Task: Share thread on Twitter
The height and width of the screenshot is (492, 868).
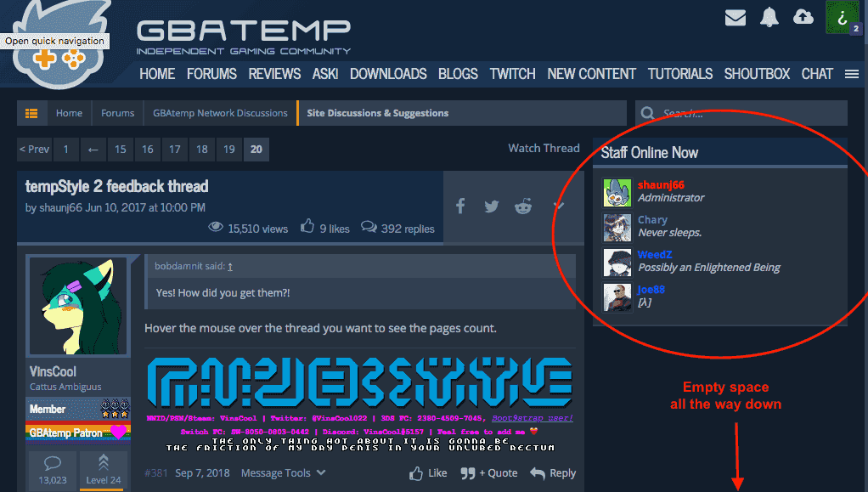Action: 492,206
